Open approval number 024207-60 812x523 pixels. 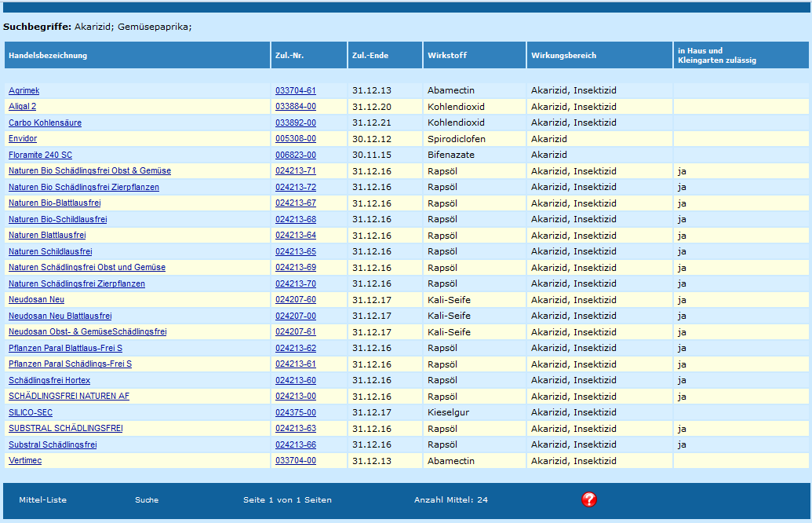pos(296,299)
